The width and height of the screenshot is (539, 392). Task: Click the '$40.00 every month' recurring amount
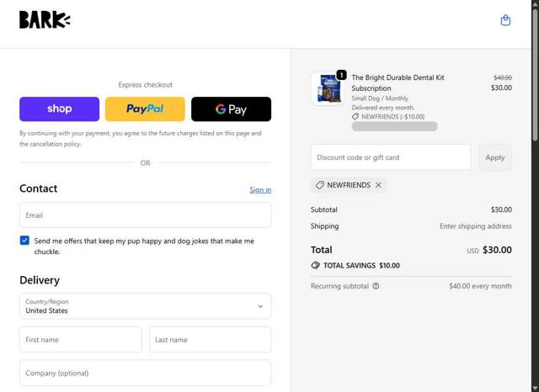point(480,286)
